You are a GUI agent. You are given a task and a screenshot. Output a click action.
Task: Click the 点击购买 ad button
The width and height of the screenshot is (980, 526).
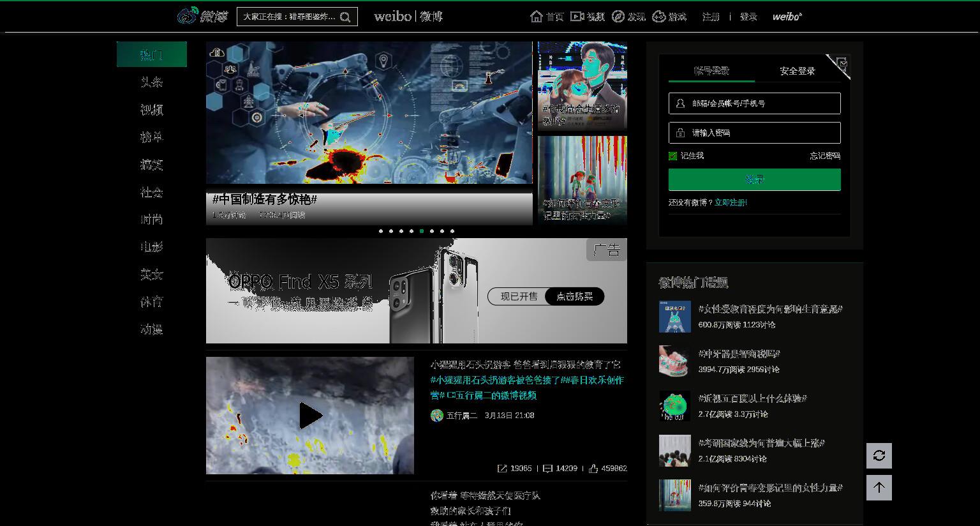[575, 296]
